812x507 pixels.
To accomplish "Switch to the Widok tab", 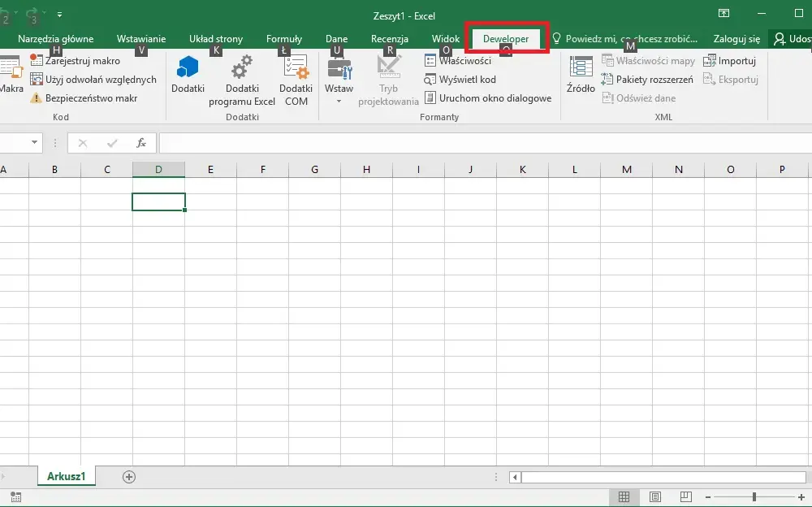I will [445, 39].
